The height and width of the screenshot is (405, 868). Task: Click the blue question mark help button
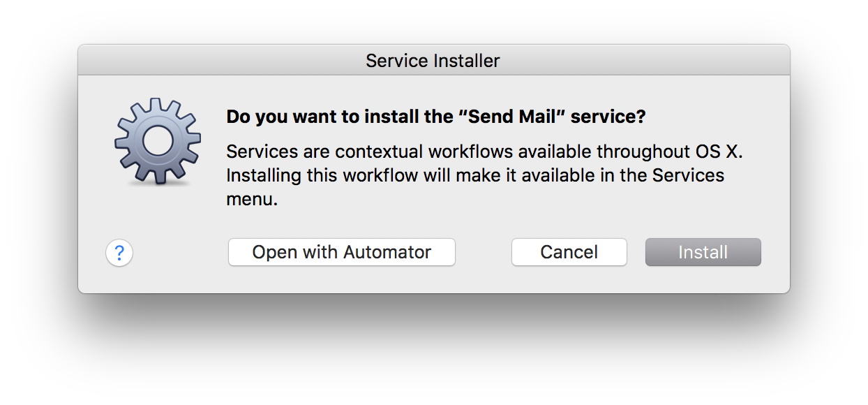tap(119, 253)
